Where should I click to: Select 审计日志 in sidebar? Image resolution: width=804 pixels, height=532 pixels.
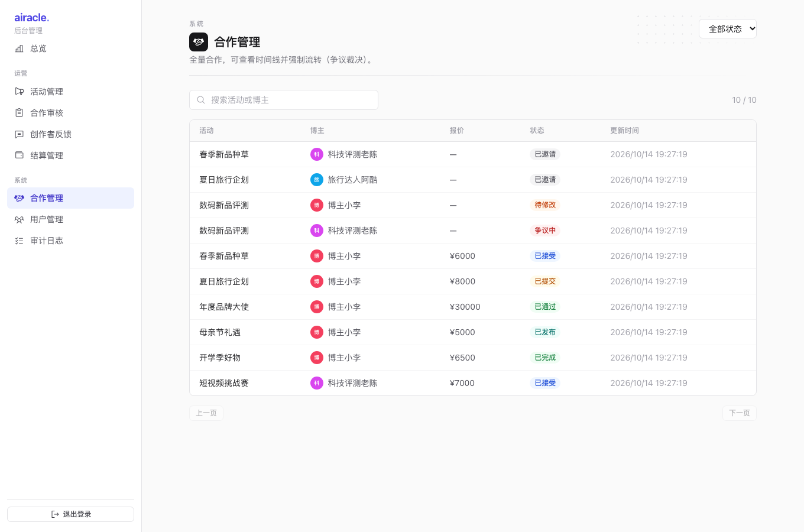pyautogui.click(x=70, y=241)
